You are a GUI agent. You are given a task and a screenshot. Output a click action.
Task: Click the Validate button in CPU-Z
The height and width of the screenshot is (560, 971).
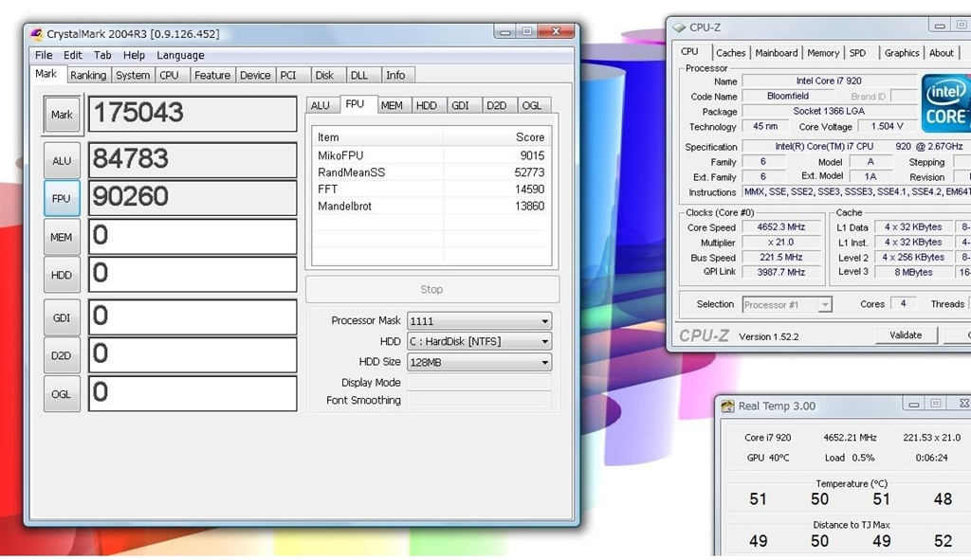pos(905,334)
